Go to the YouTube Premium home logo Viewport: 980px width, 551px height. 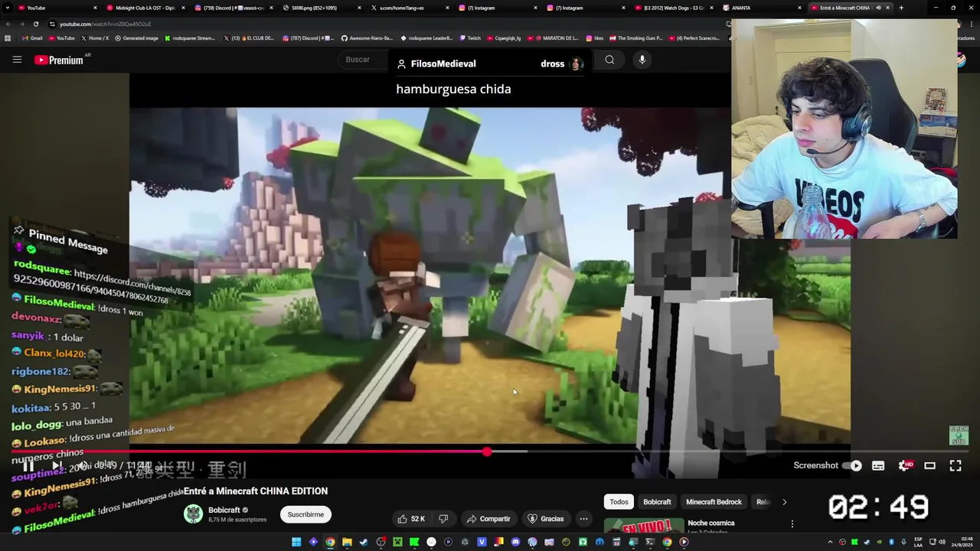coord(60,60)
